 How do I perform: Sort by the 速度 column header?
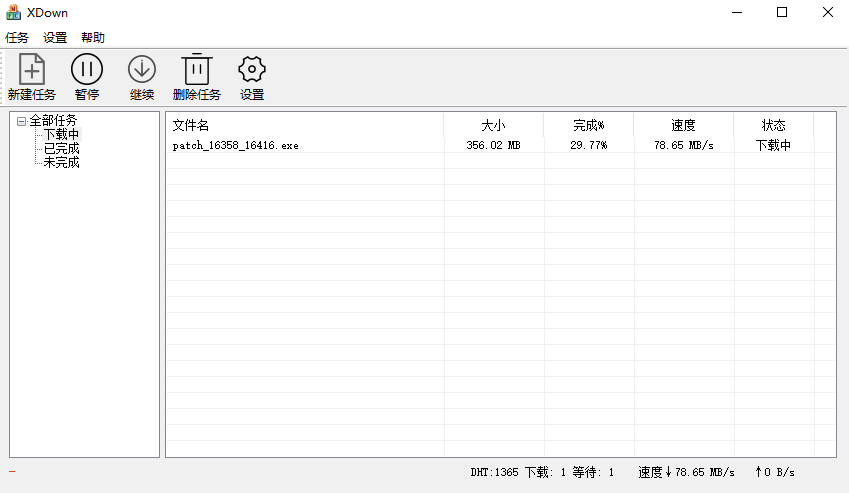(x=684, y=126)
